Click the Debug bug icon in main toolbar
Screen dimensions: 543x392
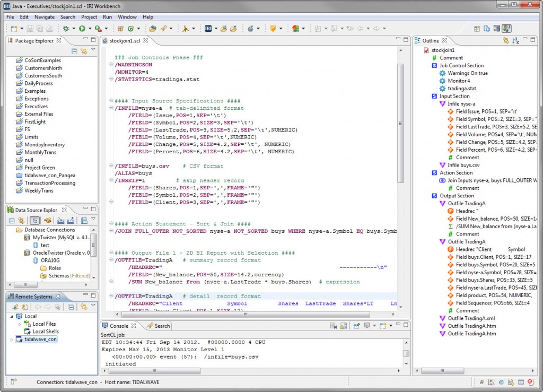66,29
